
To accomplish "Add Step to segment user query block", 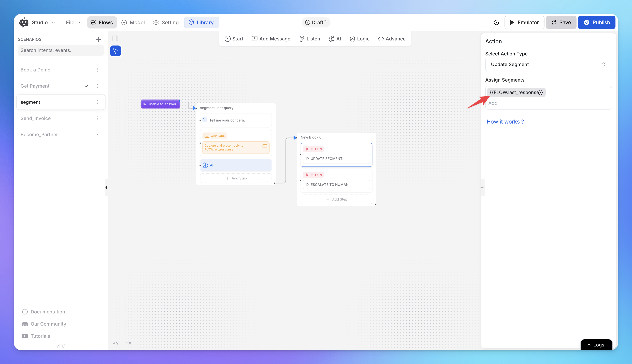I will [x=236, y=178].
